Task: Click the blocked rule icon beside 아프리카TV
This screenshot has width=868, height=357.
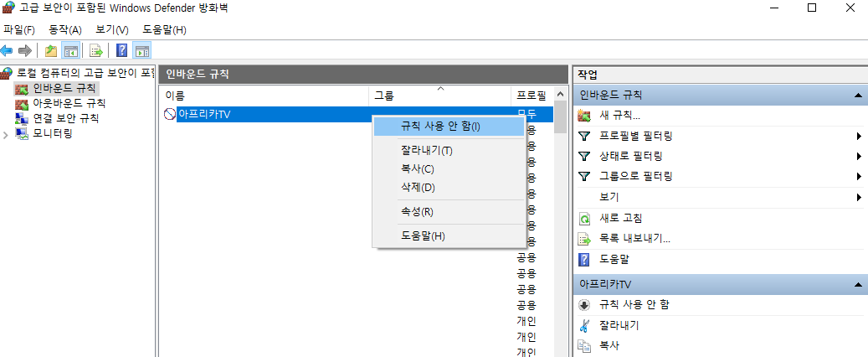Action: 170,114
